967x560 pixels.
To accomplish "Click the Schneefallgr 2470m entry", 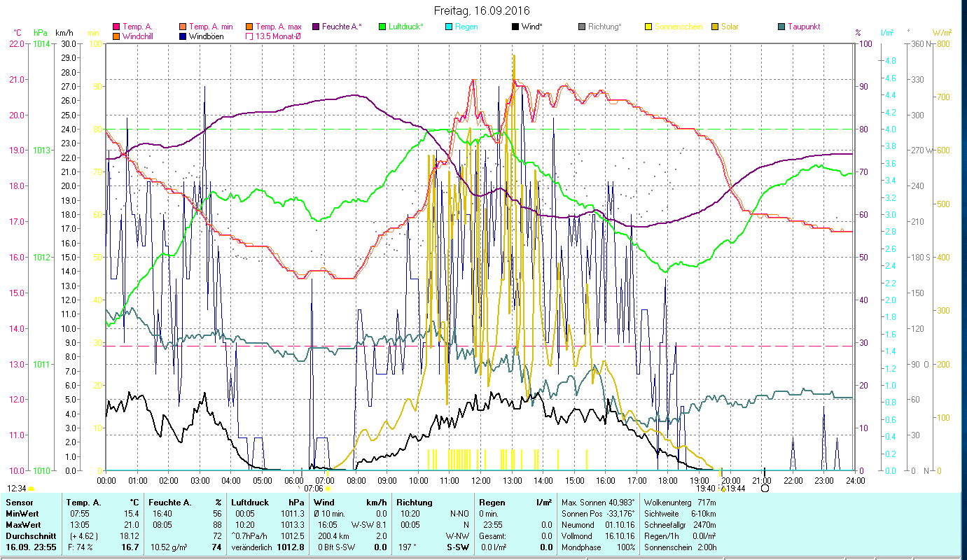I will 679,525.
